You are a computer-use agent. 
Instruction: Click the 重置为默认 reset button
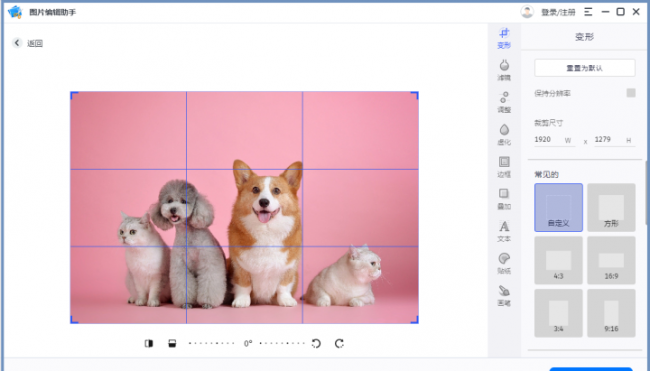point(585,68)
